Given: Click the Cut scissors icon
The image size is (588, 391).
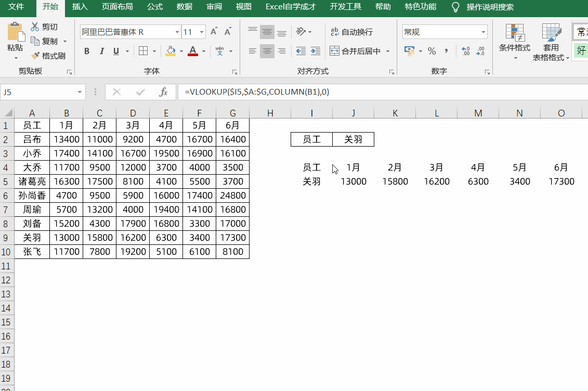Looking at the screenshot, I should [35, 27].
